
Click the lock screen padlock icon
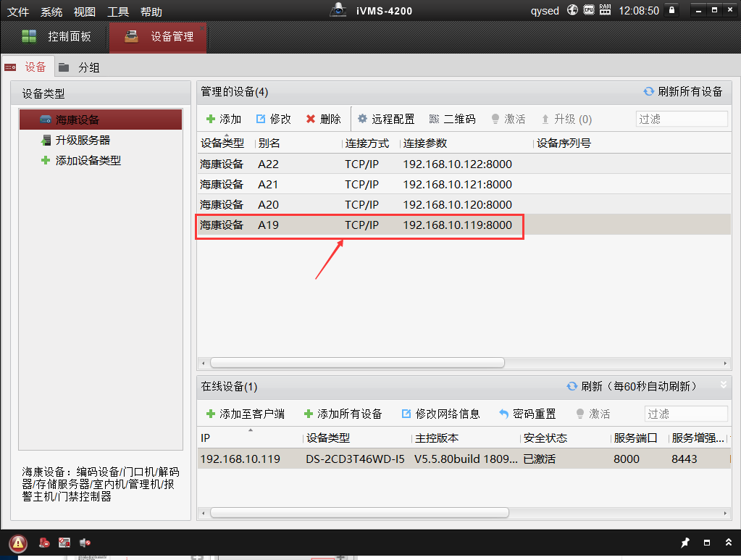(672, 11)
